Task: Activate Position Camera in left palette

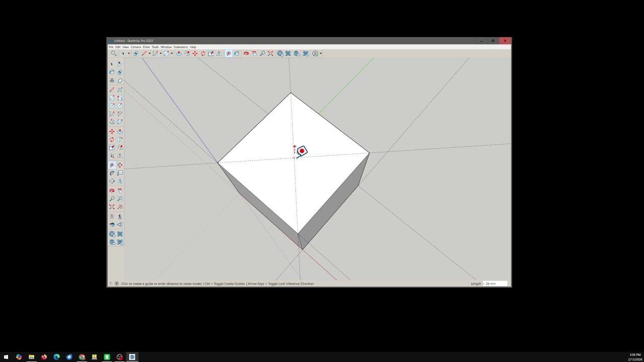Action: click(112, 216)
